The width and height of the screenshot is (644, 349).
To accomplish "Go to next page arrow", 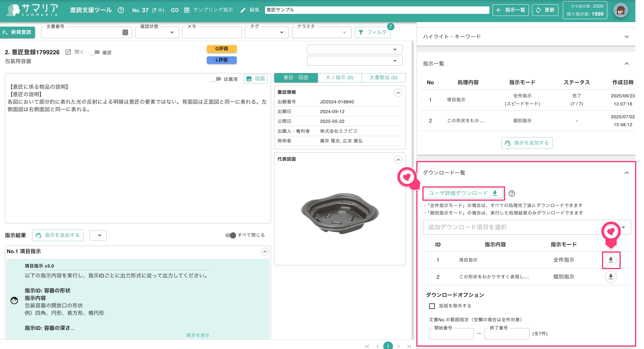I will (x=398, y=346).
